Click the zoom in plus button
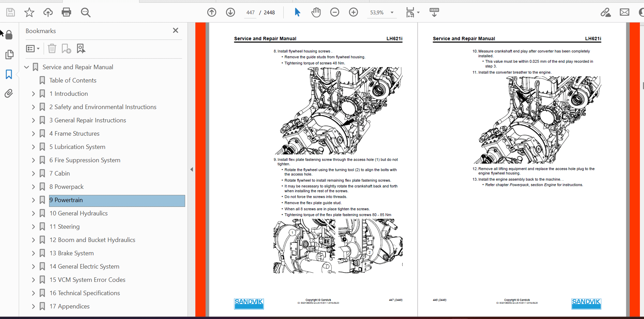The image size is (644, 319). [x=354, y=13]
